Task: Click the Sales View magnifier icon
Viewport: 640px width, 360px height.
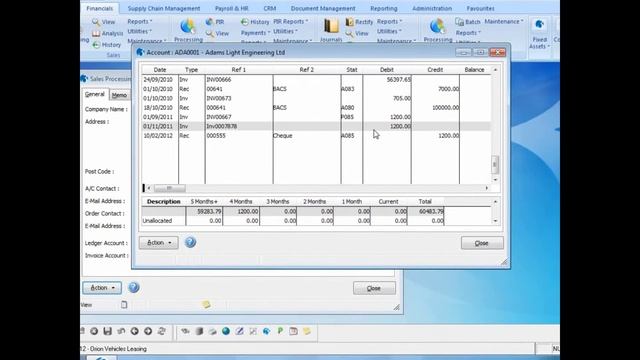Action: pos(96,22)
